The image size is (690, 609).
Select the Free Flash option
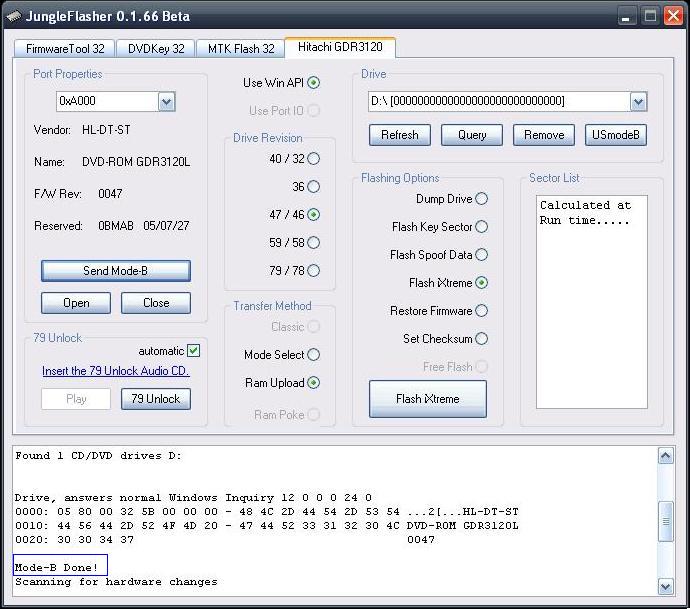pos(481,367)
